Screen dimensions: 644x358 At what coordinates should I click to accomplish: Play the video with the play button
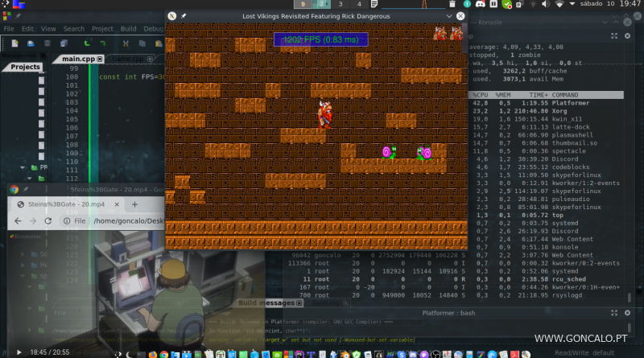click(x=19, y=352)
